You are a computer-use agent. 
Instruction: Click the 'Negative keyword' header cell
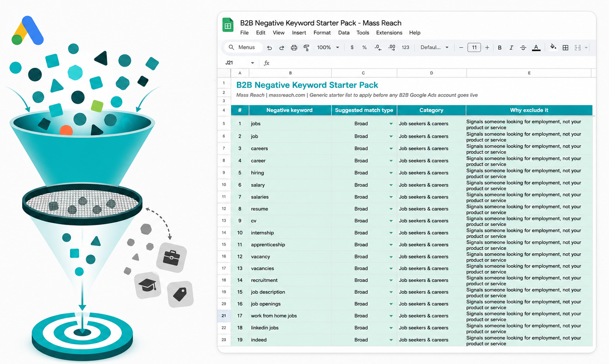click(x=290, y=110)
